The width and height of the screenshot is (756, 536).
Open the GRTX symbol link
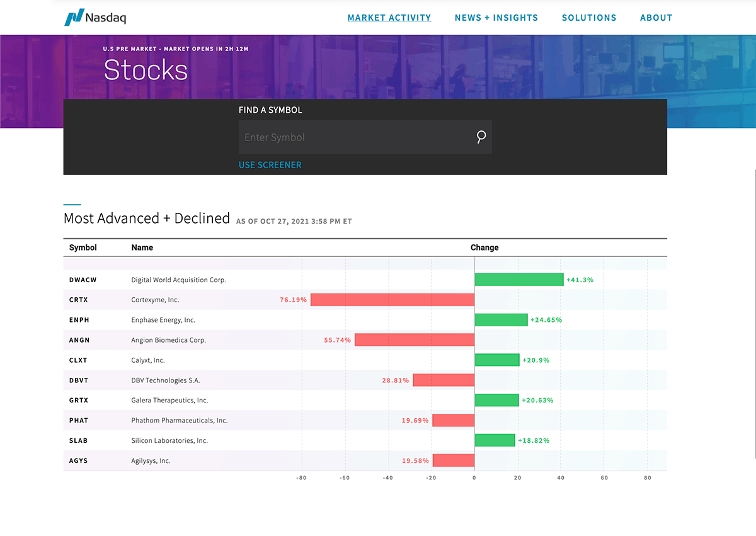[79, 400]
